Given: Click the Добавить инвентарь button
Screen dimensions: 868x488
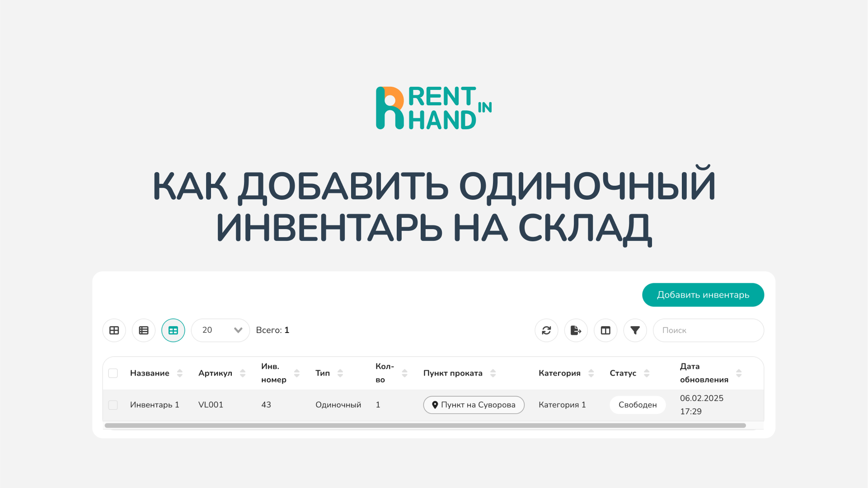Looking at the screenshot, I should [703, 295].
